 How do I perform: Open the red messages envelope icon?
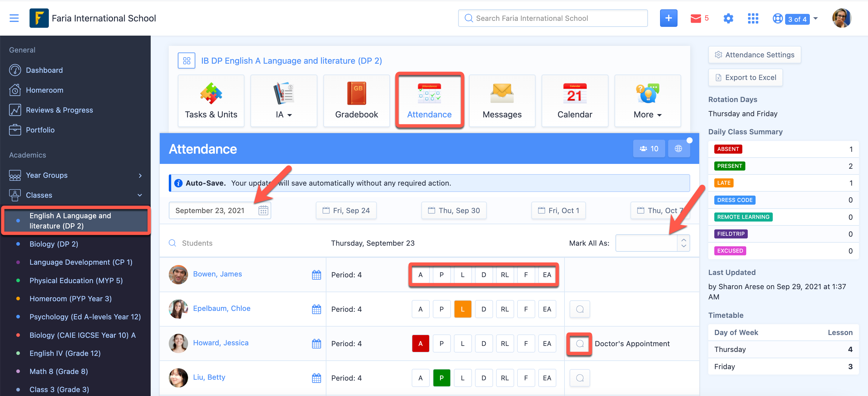pyautogui.click(x=696, y=18)
